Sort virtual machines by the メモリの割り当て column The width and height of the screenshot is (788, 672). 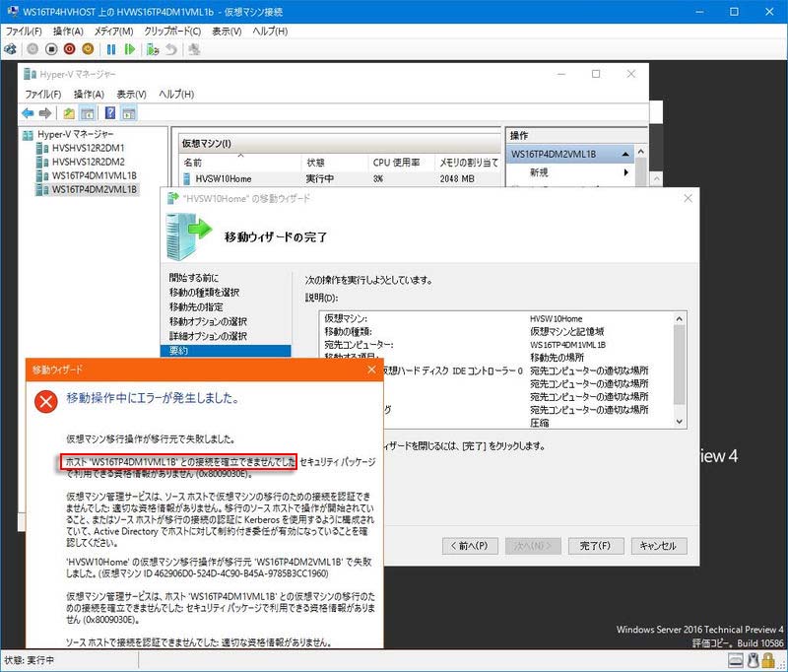(467, 163)
